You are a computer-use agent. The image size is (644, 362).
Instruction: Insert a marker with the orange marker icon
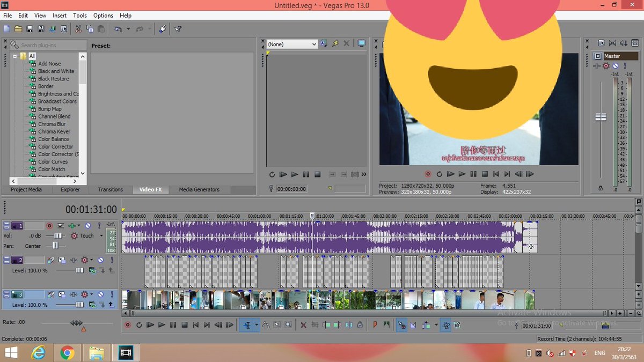pyautogui.click(x=375, y=325)
